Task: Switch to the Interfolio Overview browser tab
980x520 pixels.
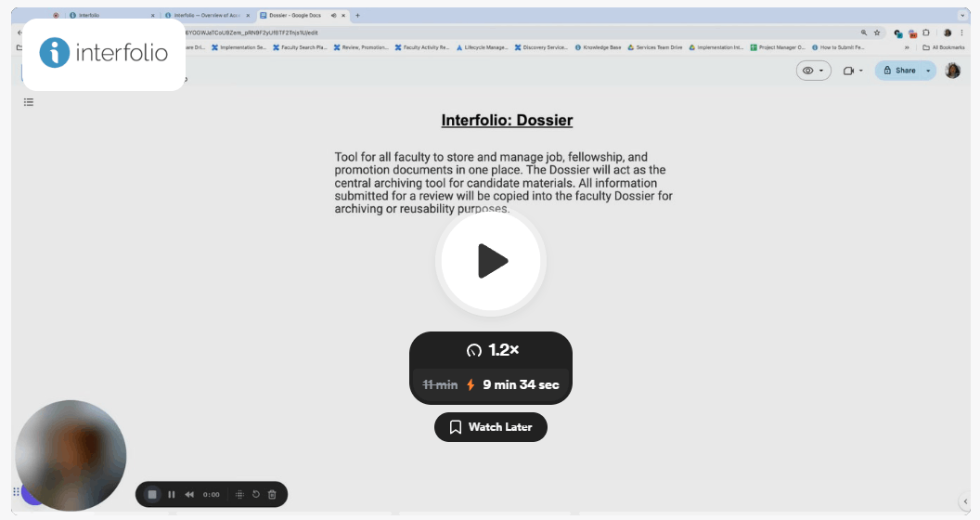Action: [204, 15]
